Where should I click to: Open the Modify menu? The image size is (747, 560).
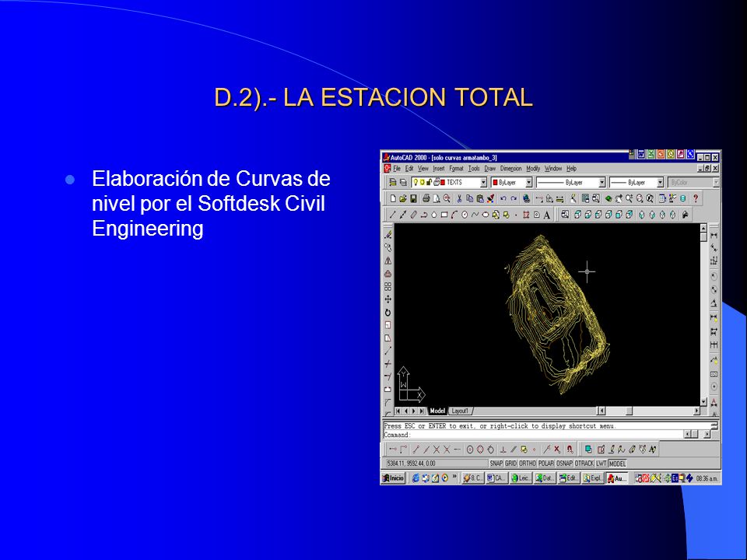[533, 169]
